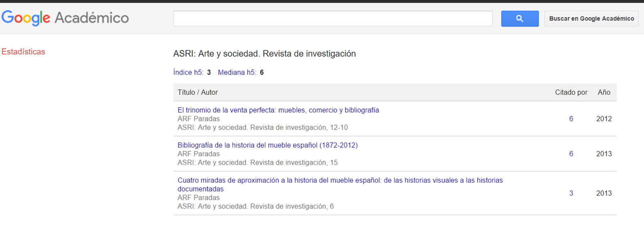Click the blue magnifier search button
This screenshot has width=644, height=241.
click(x=520, y=19)
